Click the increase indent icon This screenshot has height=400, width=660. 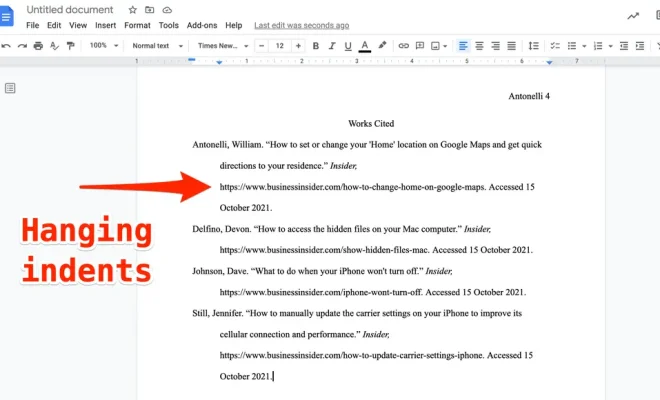640,46
